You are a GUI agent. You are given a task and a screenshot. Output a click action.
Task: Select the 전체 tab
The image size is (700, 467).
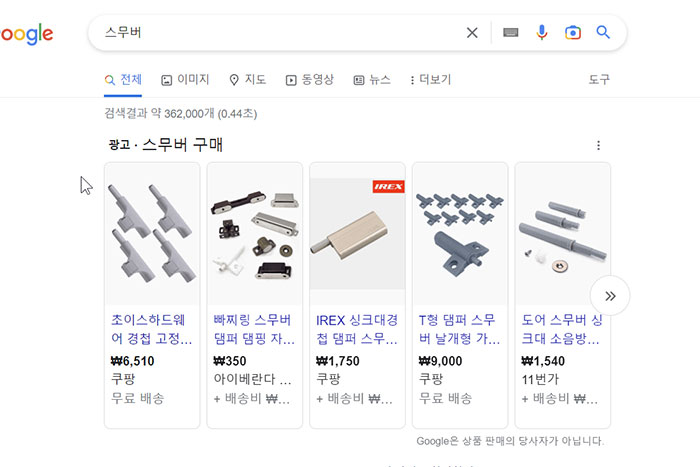tap(123, 79)
